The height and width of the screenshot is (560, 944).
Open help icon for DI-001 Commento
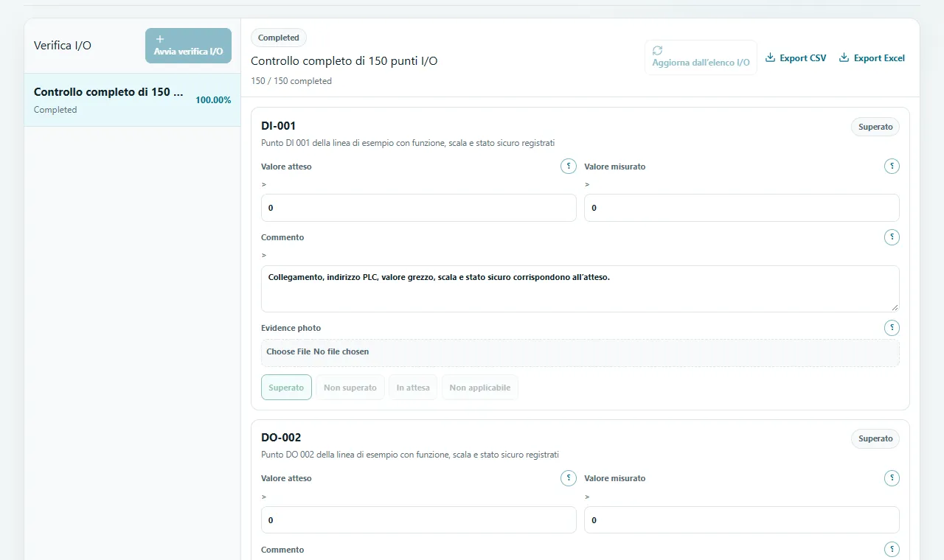(x=892, y=237)
